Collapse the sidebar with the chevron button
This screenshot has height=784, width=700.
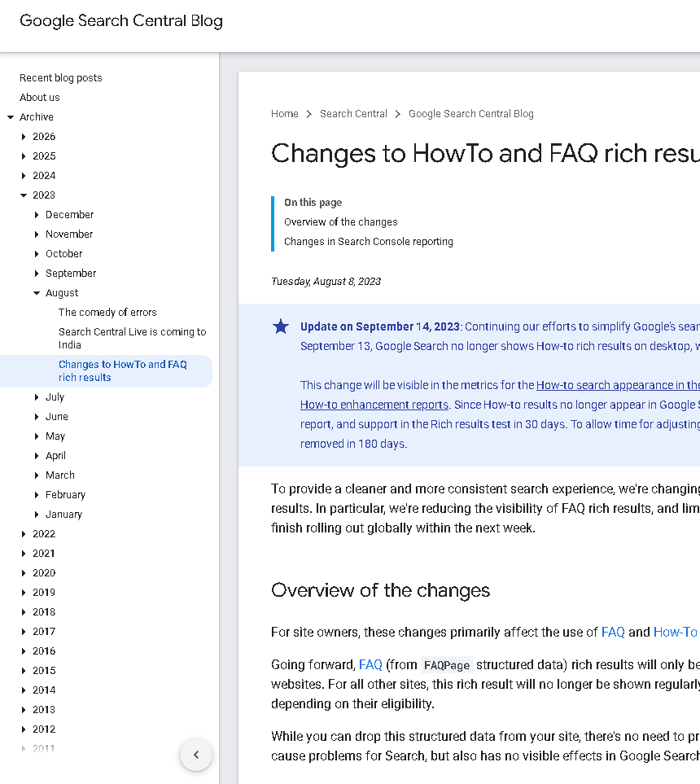click(x=196, y=755)
